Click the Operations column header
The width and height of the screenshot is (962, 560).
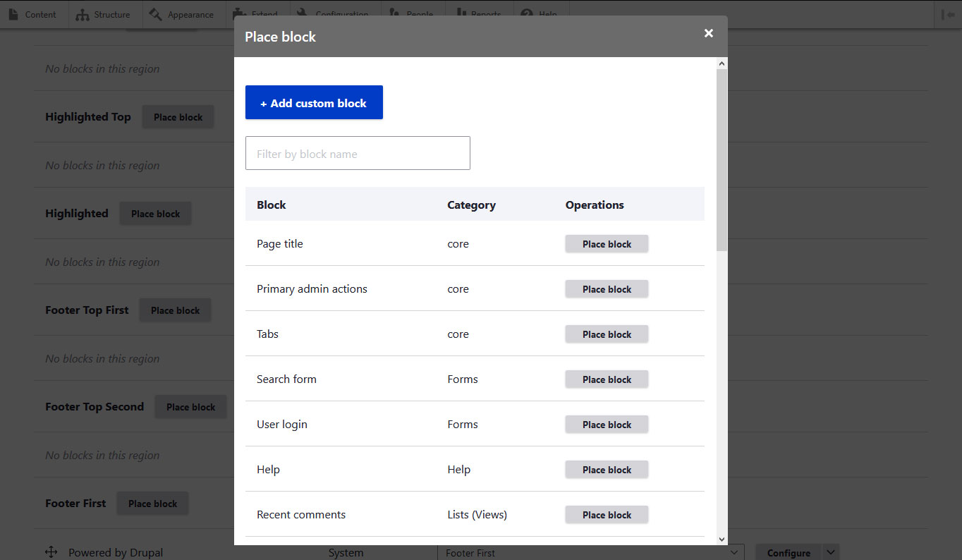pyautogui.click(x=595, y=205)
